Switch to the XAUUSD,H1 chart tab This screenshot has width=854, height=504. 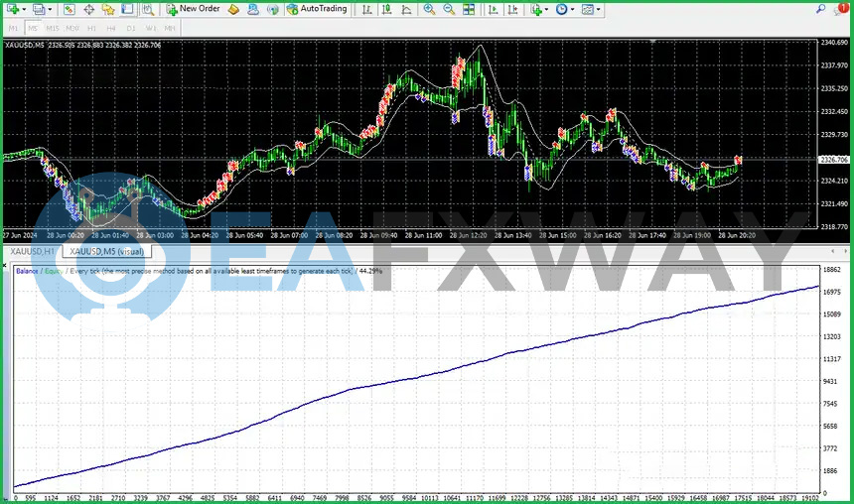tap(33, 251)
